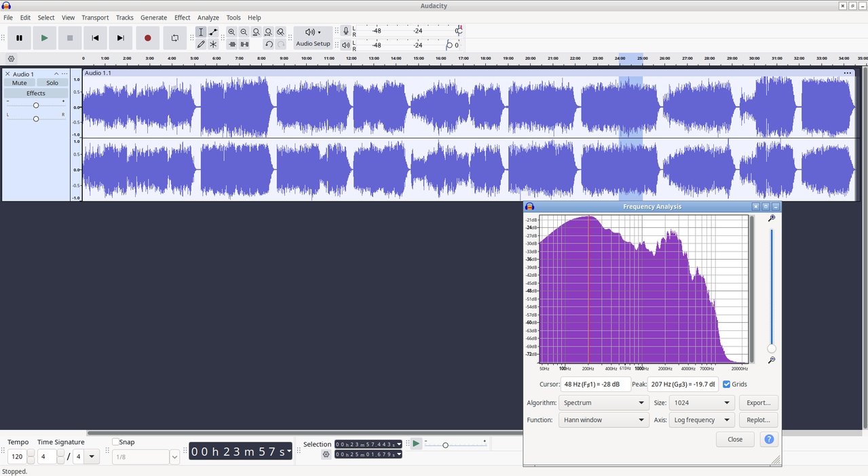Open the Audio Setup dropdown

313,37
